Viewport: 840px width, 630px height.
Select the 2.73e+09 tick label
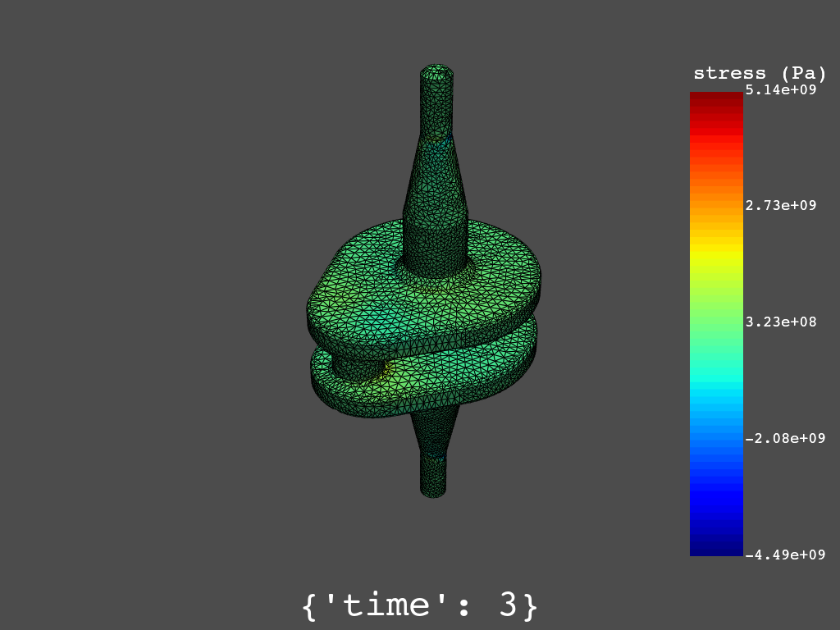pyautogui.click(x=780, y=205)
